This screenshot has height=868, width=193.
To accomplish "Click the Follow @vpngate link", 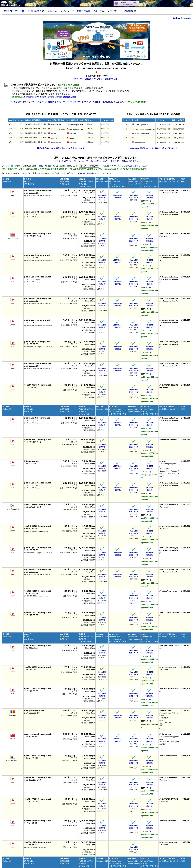I will pyautogui.click(x=182, y=18).
